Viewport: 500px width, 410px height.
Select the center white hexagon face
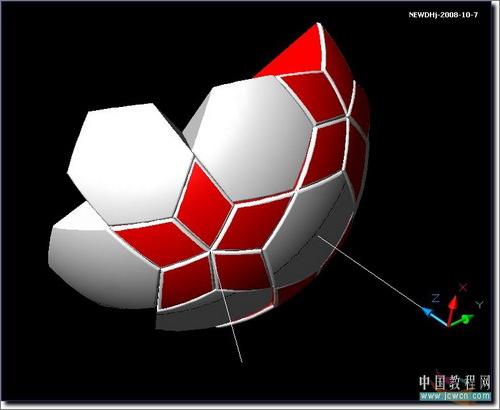(x=253, y=137)
